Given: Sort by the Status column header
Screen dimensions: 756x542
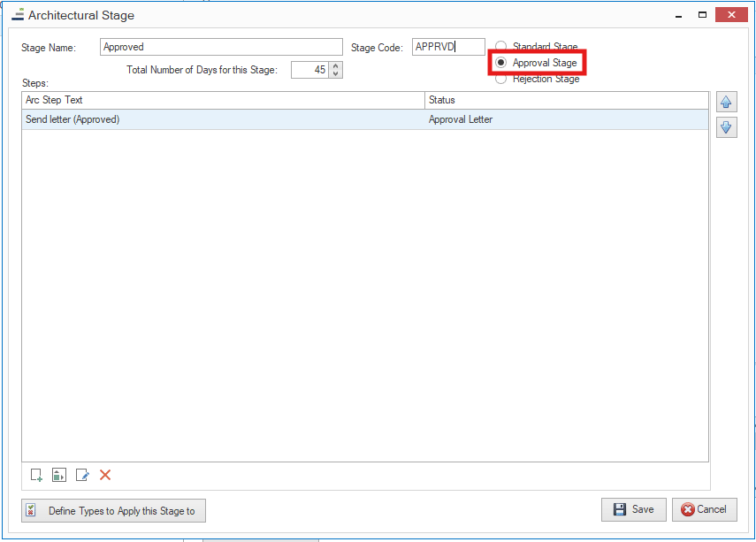Looking at the screenshot, I should [x=567, y=100].
